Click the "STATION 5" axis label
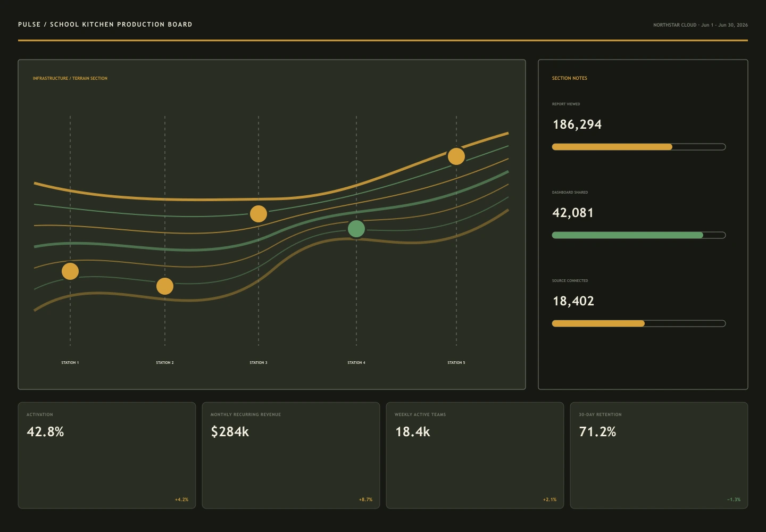The width and height of the screenshot is (766, 532). 456,363
